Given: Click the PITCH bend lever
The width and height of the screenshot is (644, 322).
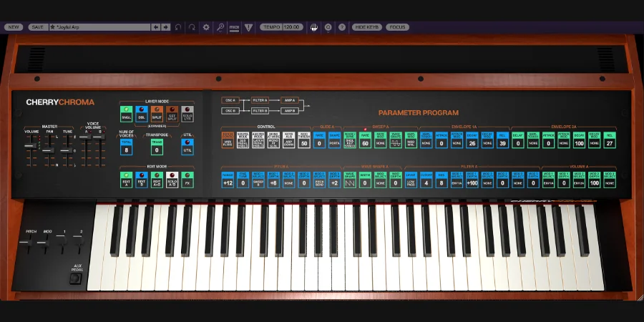Looking at the screenshot, I should pos(25,243).
